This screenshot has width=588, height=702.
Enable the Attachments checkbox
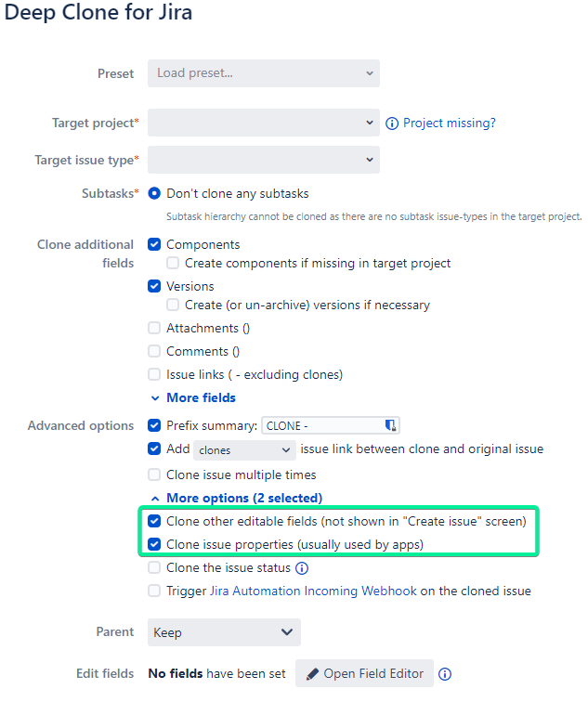click(x=154, y=328)
